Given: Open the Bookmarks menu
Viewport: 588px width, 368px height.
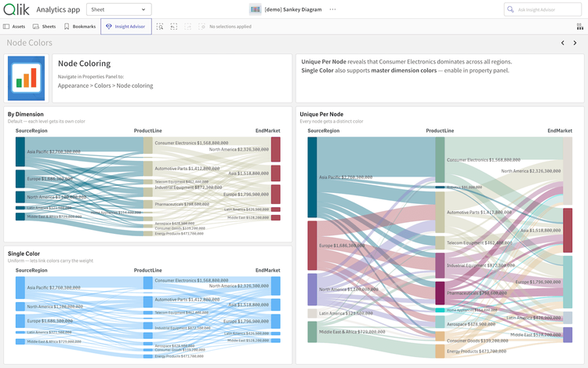Looking at the screenshot, I should (80, 27).
